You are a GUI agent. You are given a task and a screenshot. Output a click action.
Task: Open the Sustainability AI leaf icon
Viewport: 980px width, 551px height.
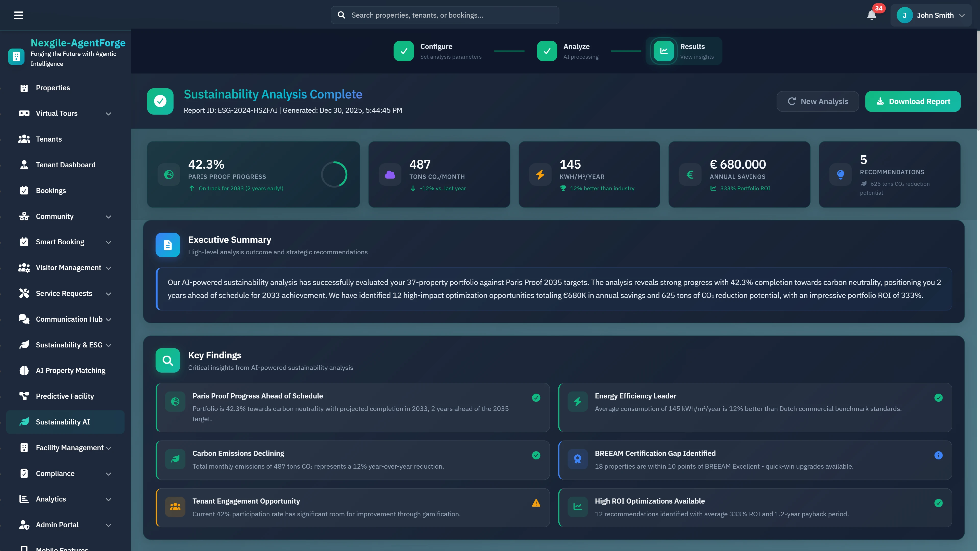pyautogui.click(x=23, y=422)
